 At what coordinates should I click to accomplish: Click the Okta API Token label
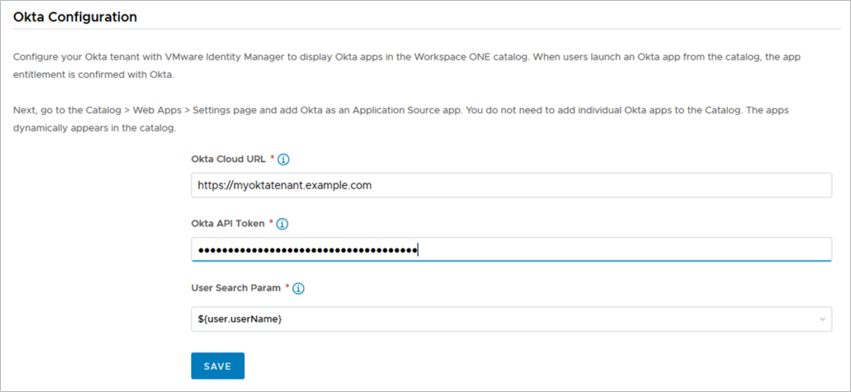[x=228, y=223]
